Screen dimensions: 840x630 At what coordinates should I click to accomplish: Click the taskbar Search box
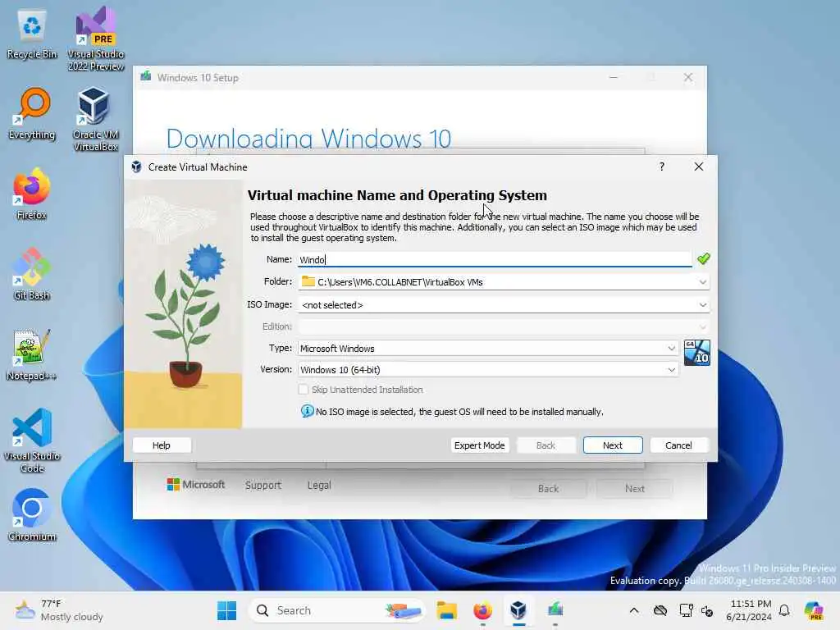[x=336, y=610]
